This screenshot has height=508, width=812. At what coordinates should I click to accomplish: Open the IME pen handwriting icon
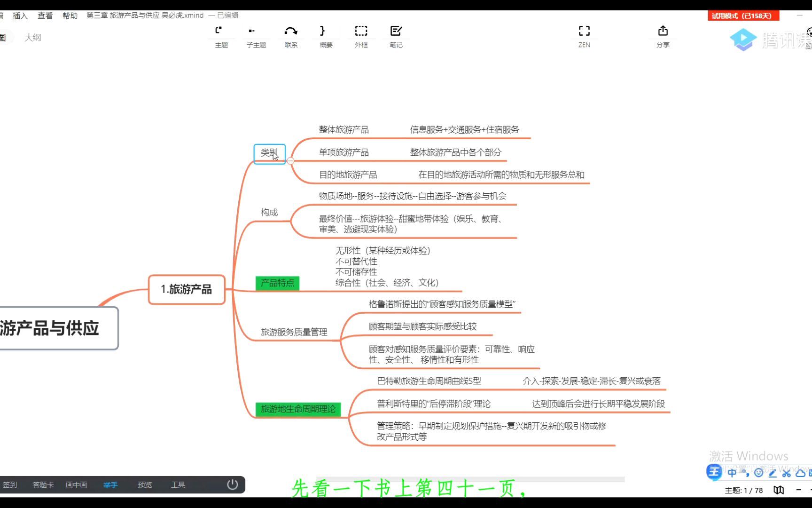coord(773,473)
